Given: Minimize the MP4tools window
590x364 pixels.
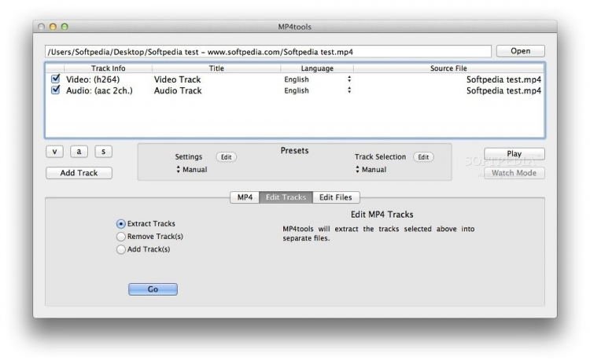Looking at the screenshot, I should click(53, 27).
